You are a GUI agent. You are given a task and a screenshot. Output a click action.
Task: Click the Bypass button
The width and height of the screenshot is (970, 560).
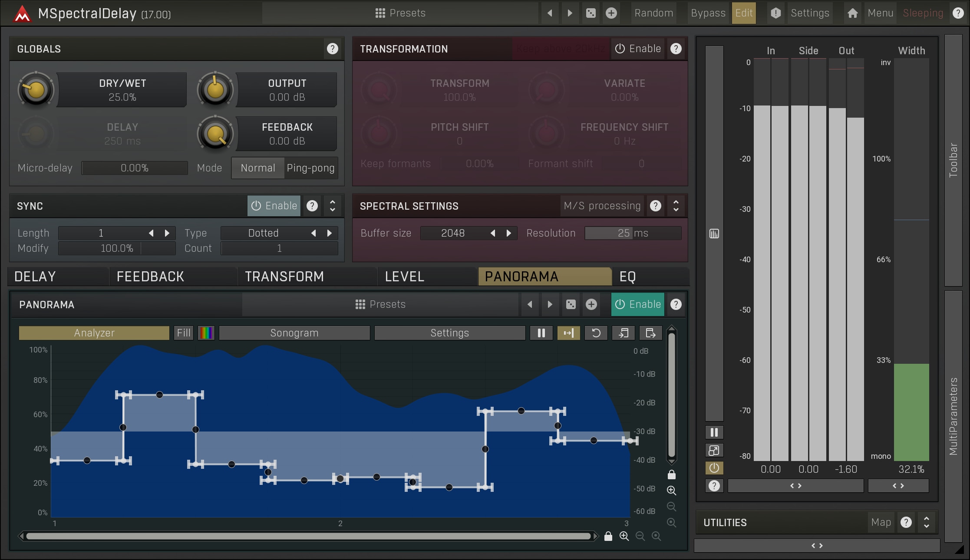click(x=708, y=13)
